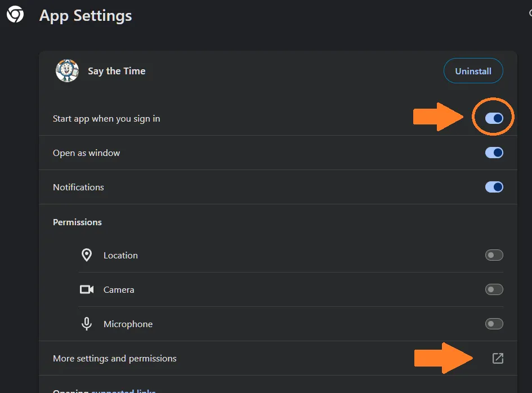
Task: Click the App Settings page title
Action: (86, 16)
